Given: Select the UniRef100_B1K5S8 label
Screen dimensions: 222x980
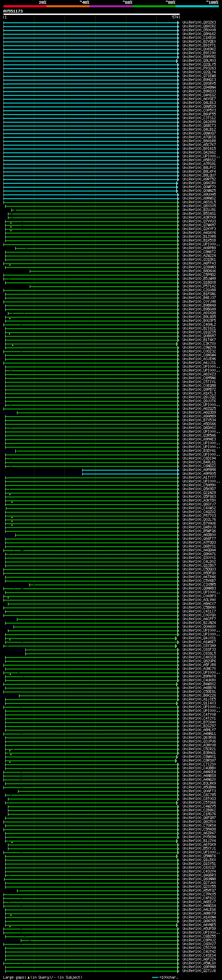Looking at the screenshot, I should pos(199,240).
